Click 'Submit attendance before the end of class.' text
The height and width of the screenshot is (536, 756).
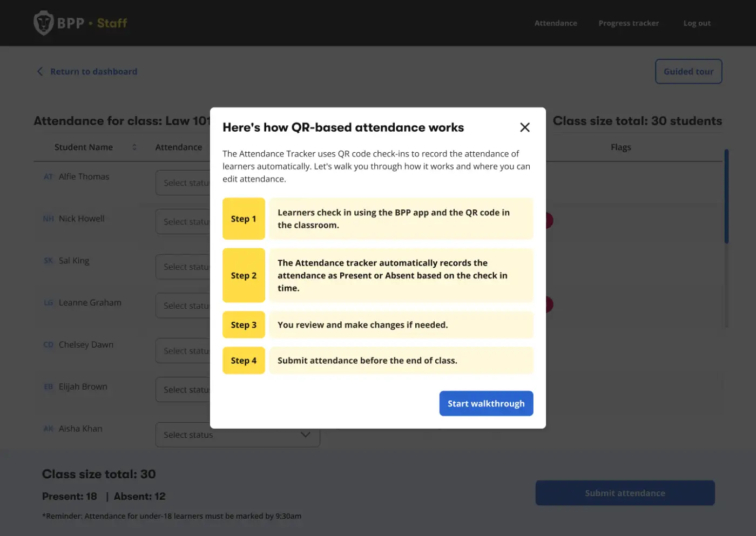tap(367, 361)
